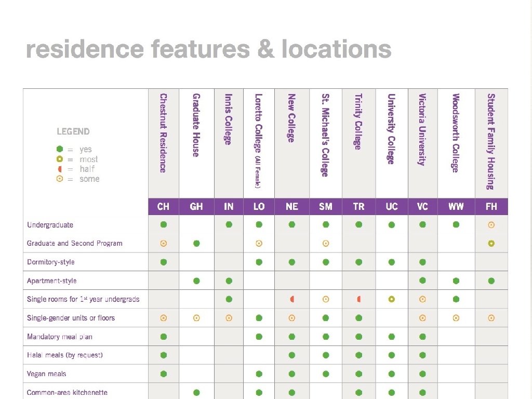Click the Common-area kitchenette row label

pyautogui.click(x=67, y=393)
